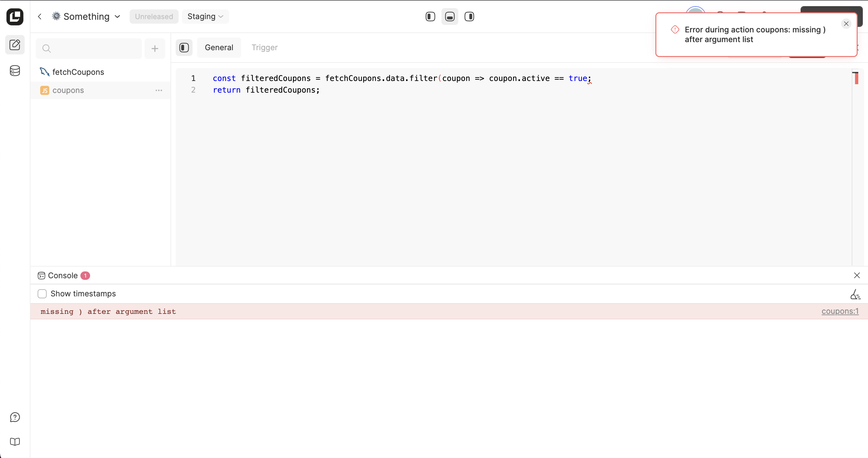The width and height of the screenshot is (868, 458).
Task: Select the fetchCoupons query item
Action: 78,72
